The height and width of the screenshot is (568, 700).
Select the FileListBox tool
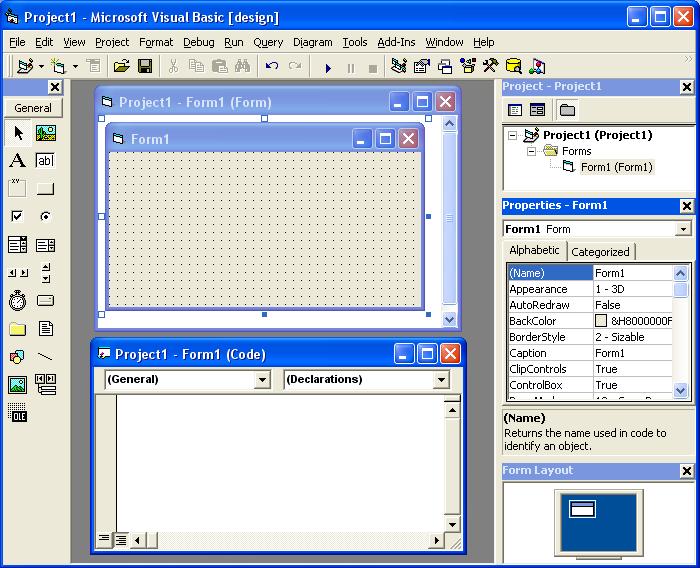pos(46,329)
